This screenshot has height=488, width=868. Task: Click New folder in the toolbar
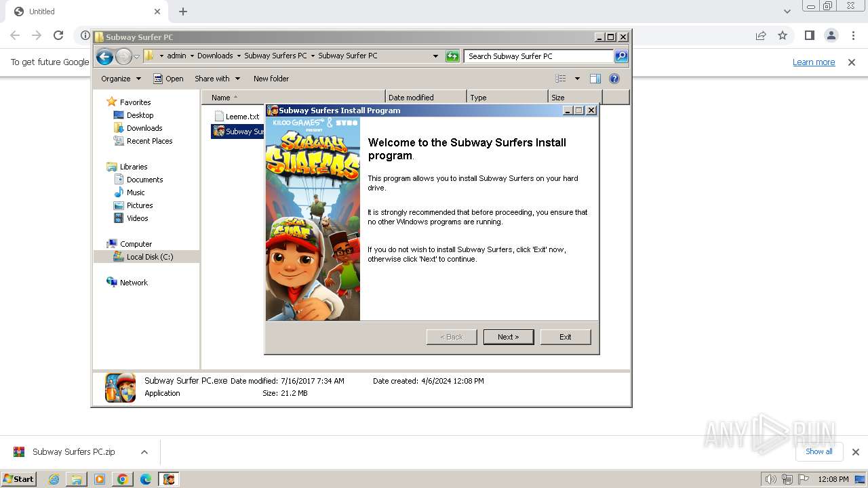[271, 79]
